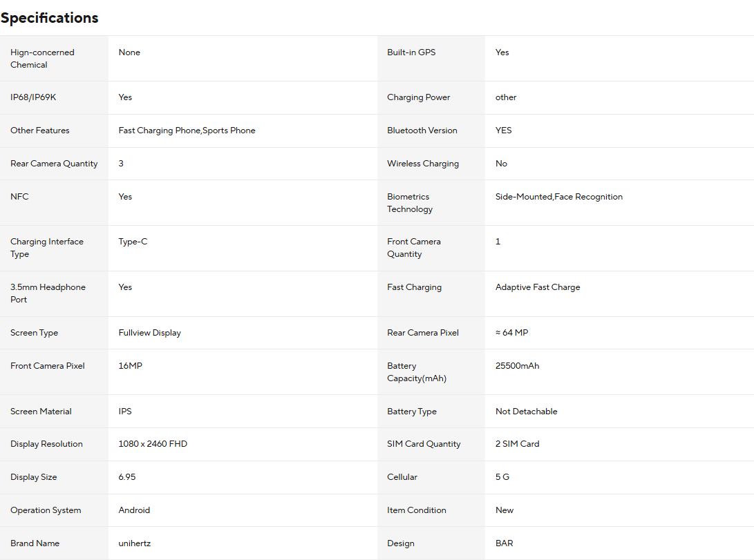
Task: Click the Adaptive Fast Charge value
Action: [x=538, y=287]
